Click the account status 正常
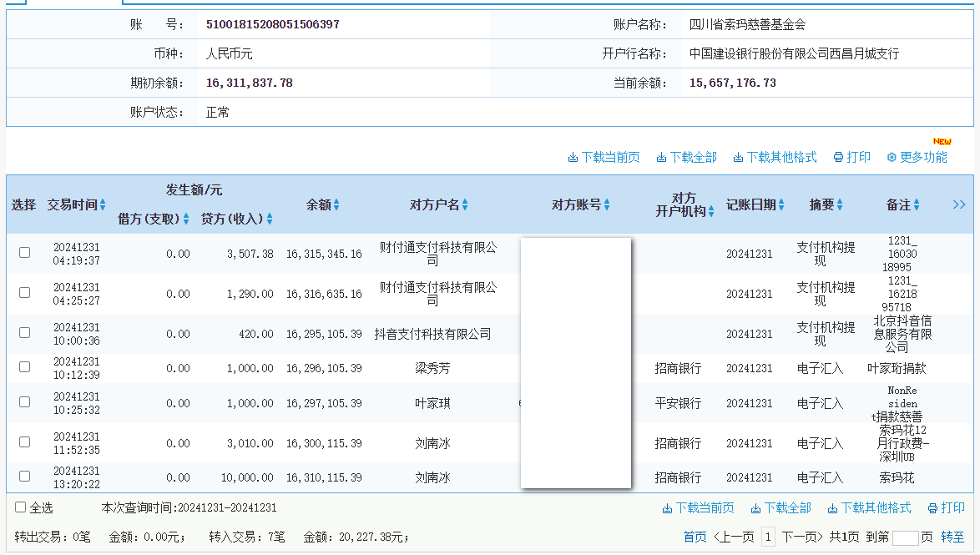 tap(218, 113)
